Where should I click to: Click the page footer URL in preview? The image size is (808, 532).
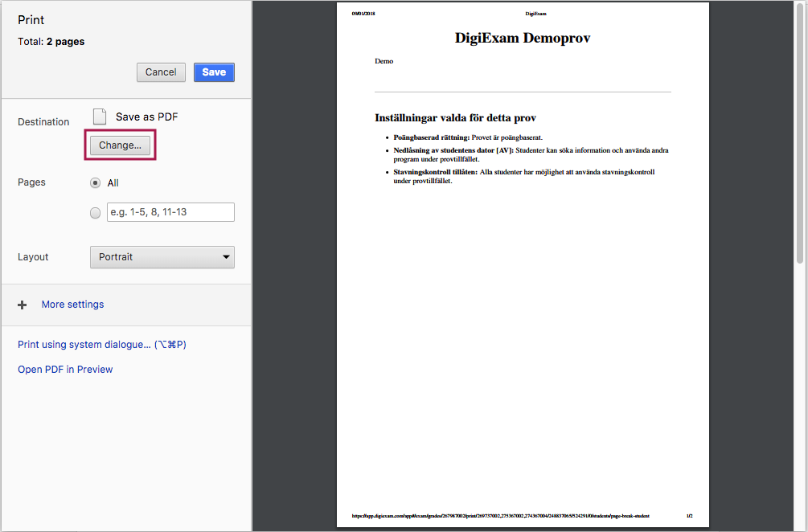(x=500, y=515)
